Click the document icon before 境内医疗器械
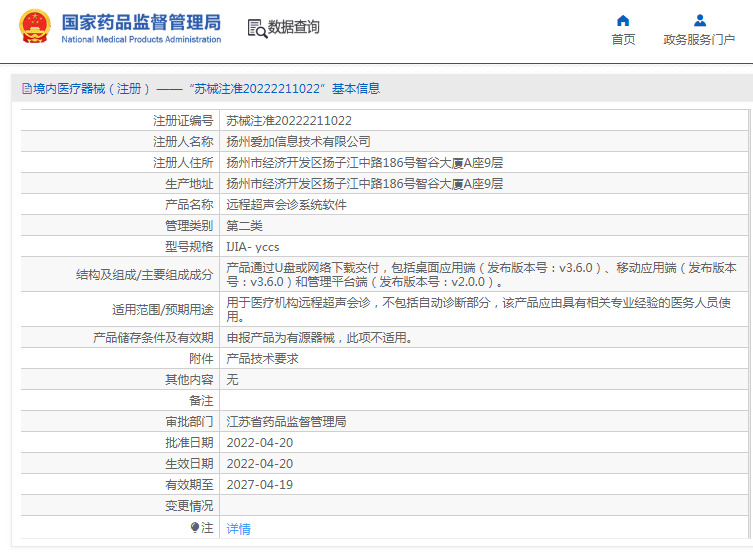The width and height of the screenshot is (753, 558). [x=27, y=89]
